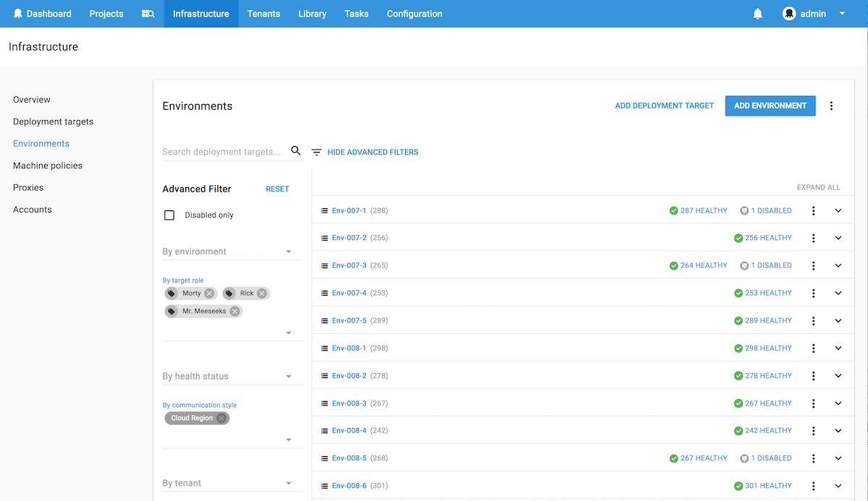
Task: Reset the advanced filter
Action: tap(277, 189)
